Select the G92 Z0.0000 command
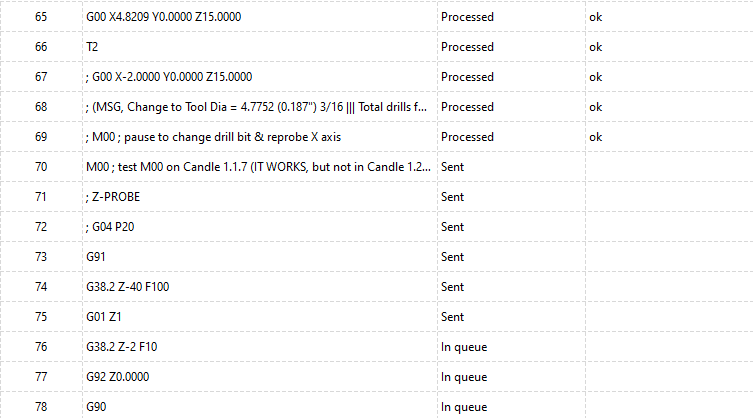753x418 pixels. pyautogui.click(x=118, y=377)
